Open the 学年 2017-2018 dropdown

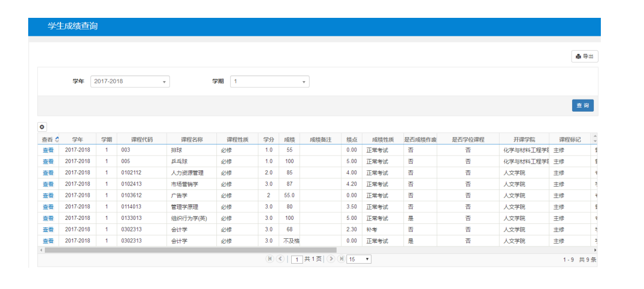pyautogui.click(x=130, y=82)
